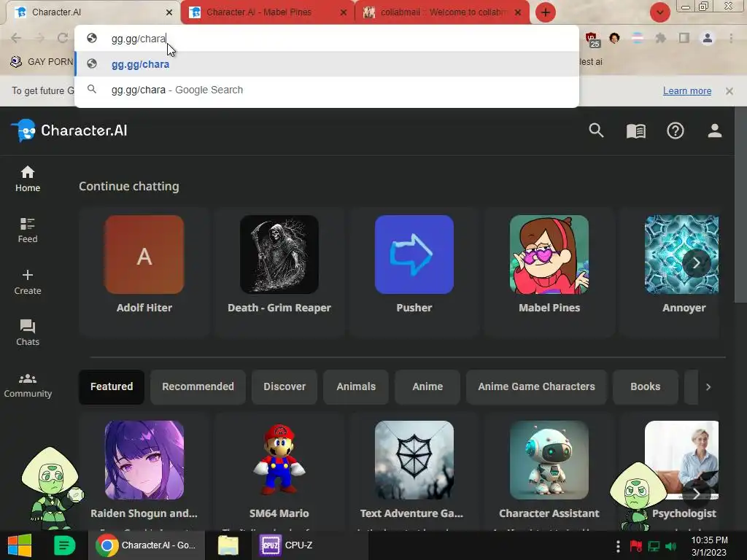Open the search magnifier in Character.AI header
This screenshot has width=747, height=560.
pos(596,131)
